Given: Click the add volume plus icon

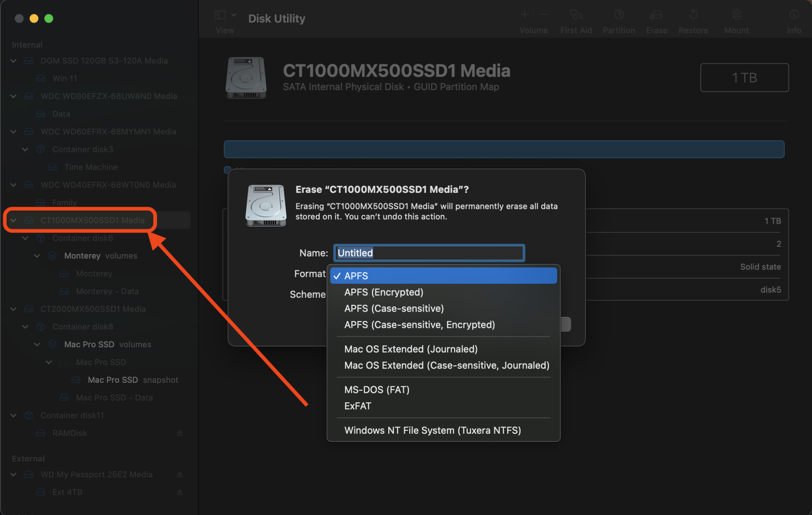Looking at the screenshot, I should pos(525,15).
